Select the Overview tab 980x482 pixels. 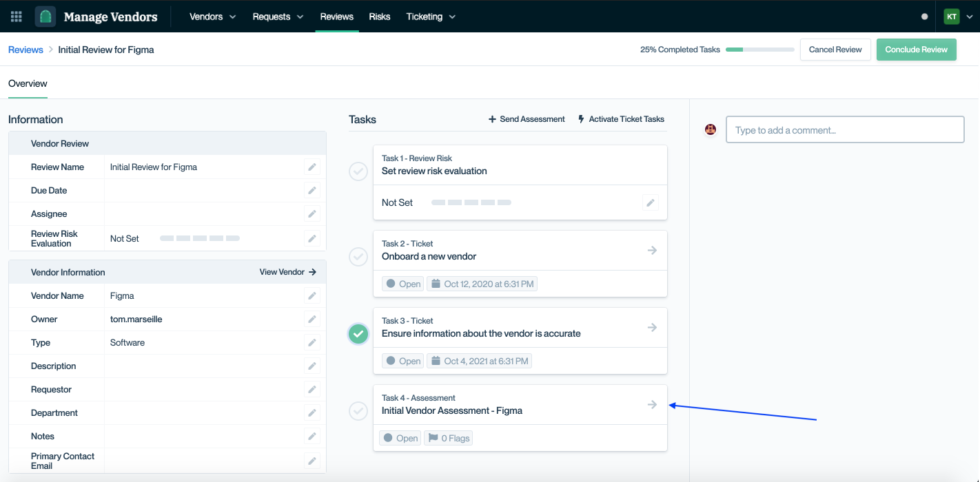pyautogui.click(x=28, y=83)
